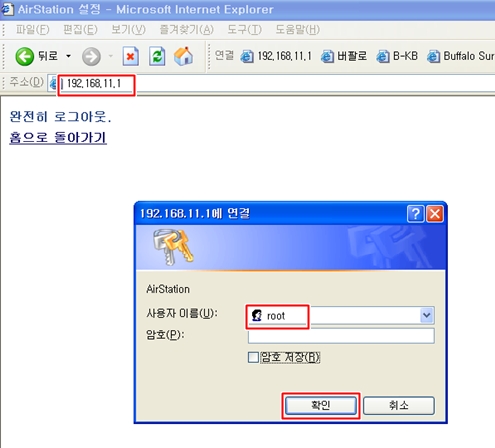Click the dialog help question mark button
This screenshot has width=495, height=448.
(x=415, y=214)
